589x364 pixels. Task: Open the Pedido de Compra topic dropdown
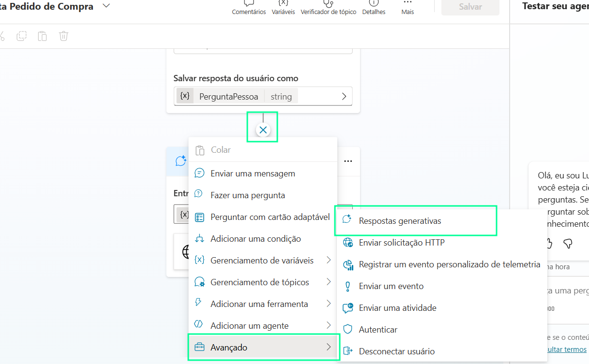(105, 7)
